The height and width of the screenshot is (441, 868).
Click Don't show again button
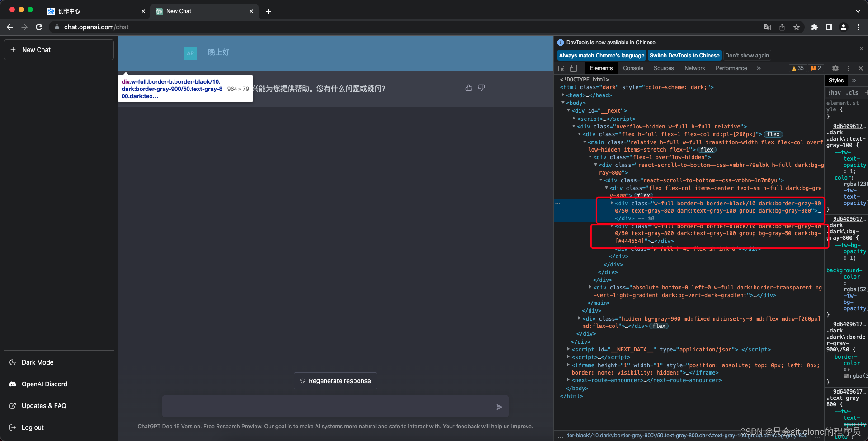point(747,56)
